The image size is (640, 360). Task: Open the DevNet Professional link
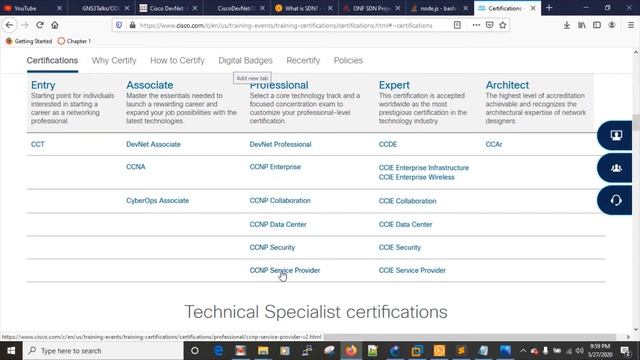pos(280,144)
